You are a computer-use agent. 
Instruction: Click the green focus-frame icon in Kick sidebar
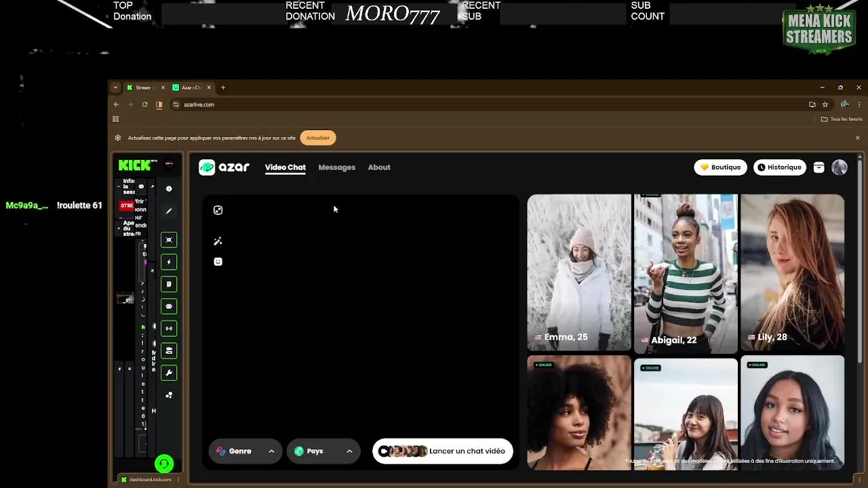click(169, 240)
